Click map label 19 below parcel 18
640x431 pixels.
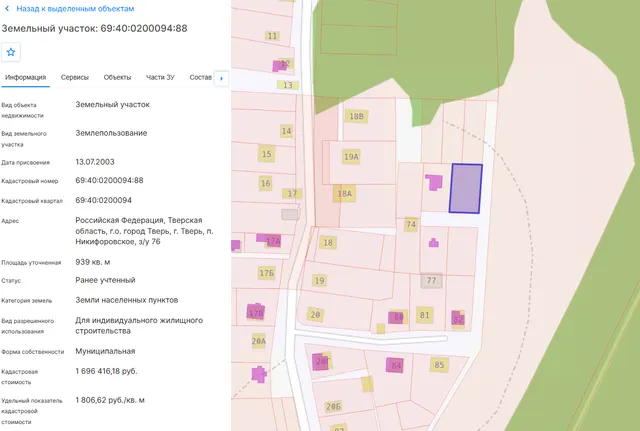tap(320, 281)
